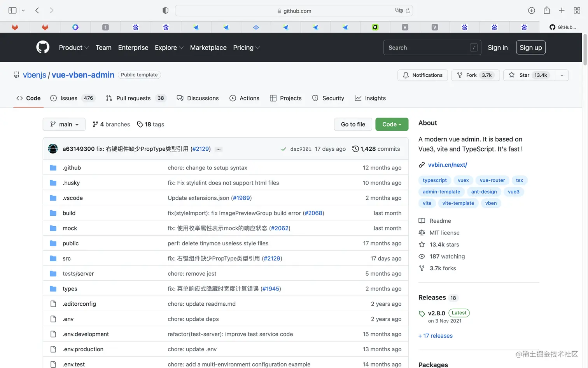588x368 pixels.
Task: Open the Insights tab
Action: (370, 98)
